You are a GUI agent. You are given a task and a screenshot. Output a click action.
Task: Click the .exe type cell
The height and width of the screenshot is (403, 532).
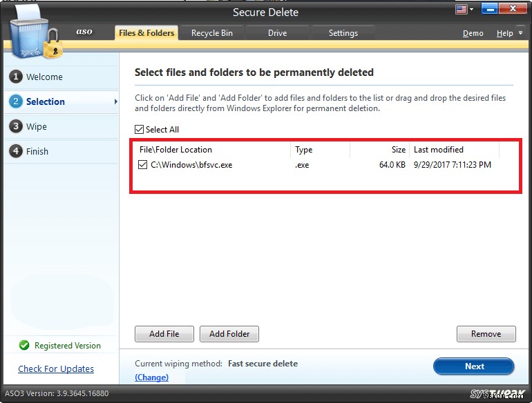(302, 165)
